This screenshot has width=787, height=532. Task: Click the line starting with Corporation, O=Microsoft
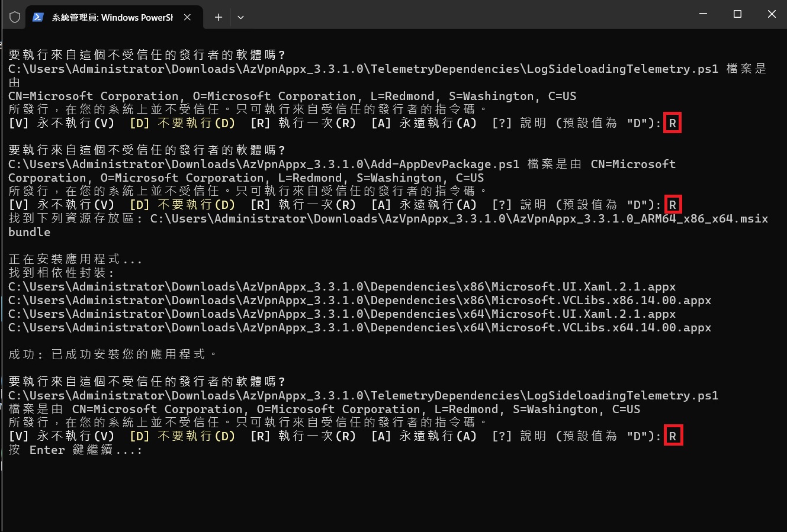click(x=246, y=178)
